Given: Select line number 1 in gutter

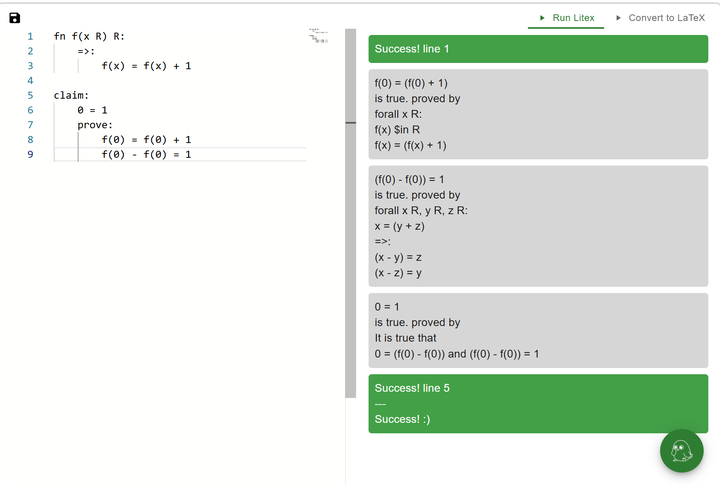Looking at the screenshot, I should coord(30,36).
